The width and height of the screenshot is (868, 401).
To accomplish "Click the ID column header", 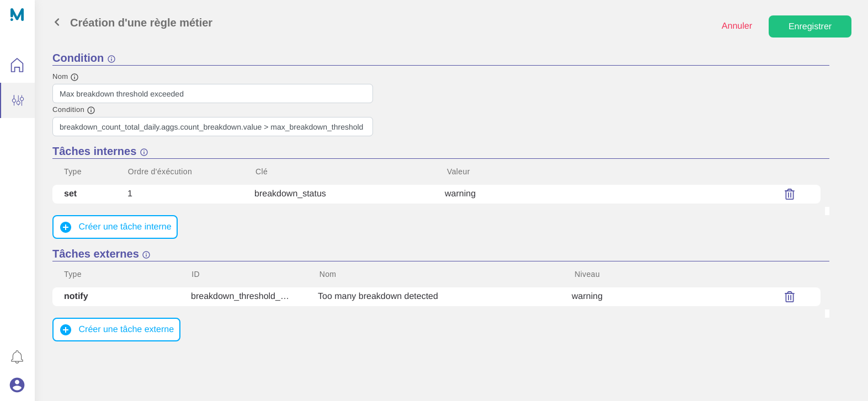I will [x=195, y=274].
